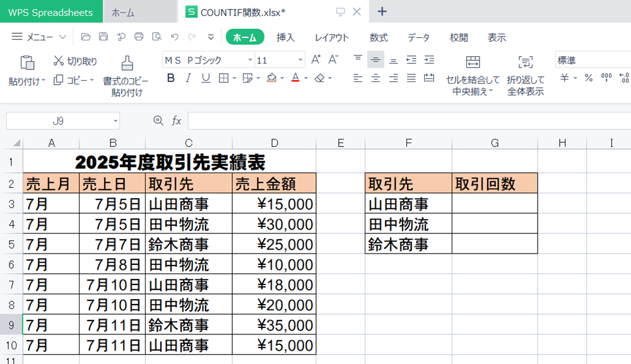631x364 pixels.
Task: Expand the Paste (貼り付け) dropdown arrow
Action: click(44, 81)
